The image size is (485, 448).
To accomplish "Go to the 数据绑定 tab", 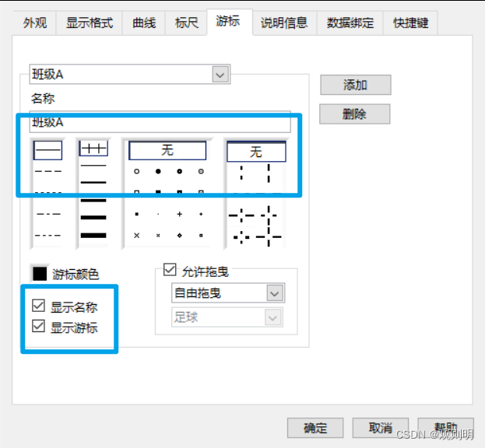I will click(x=350, y=23).
